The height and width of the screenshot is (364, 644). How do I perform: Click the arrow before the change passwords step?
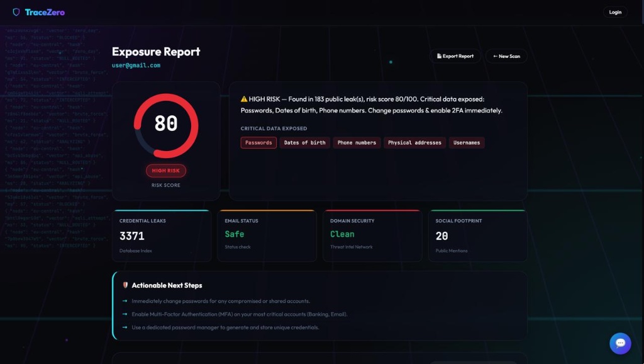point(125,301)
